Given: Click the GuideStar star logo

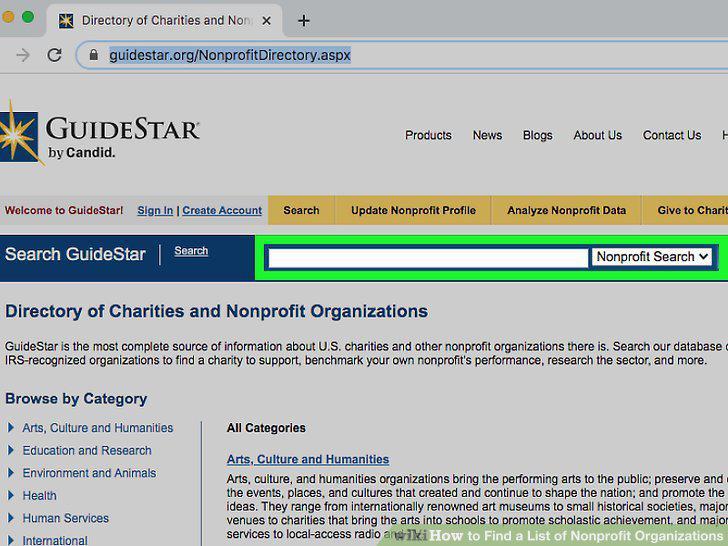Looking at the screenshot, I should [x=20, y=135].
